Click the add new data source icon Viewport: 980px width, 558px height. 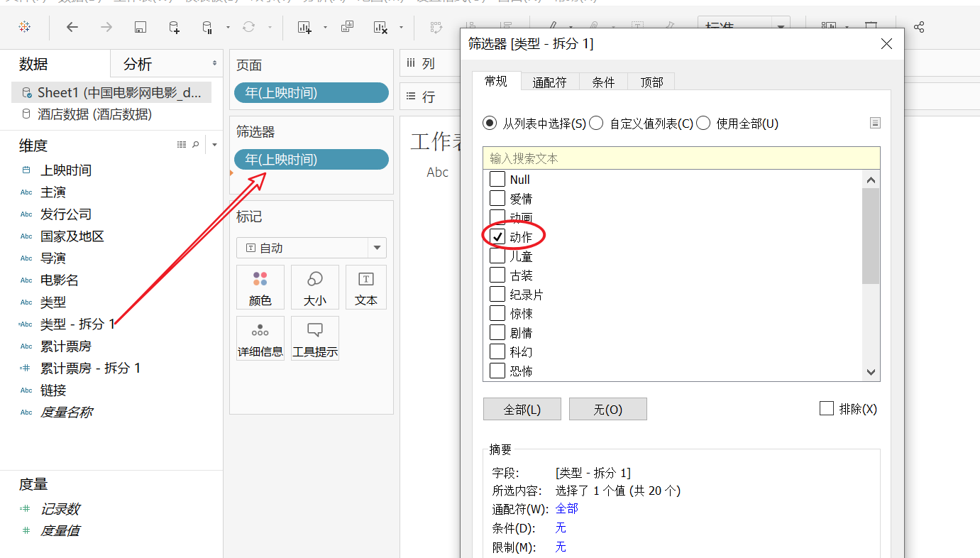174,27
